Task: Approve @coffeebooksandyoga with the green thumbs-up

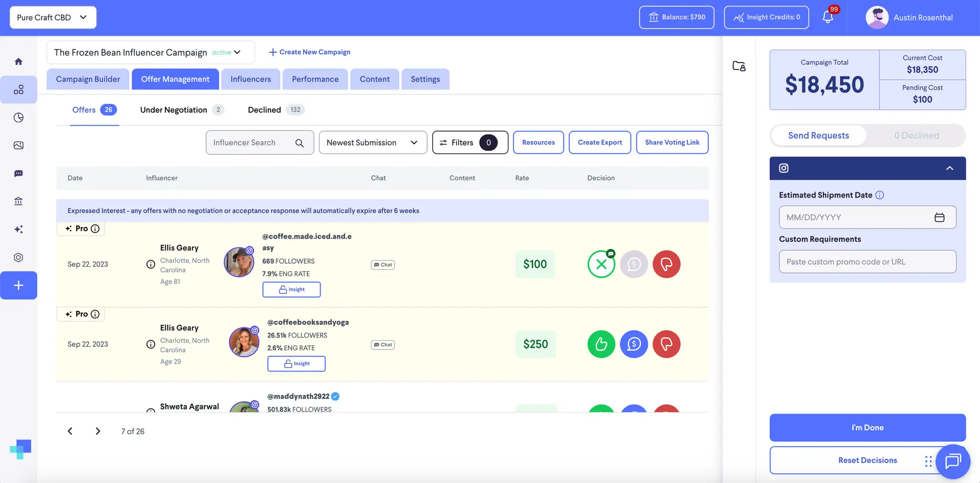Action: tap(601, 344)
